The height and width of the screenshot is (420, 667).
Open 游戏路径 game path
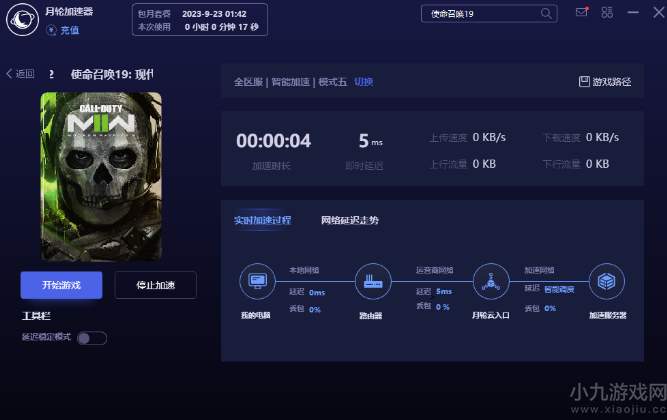tap(605, 82)
